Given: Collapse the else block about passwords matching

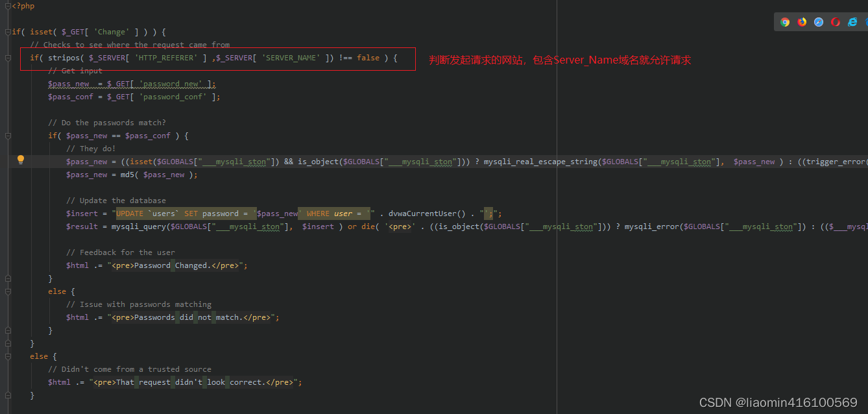Looking at the screenshot, I should click(8, 291).
